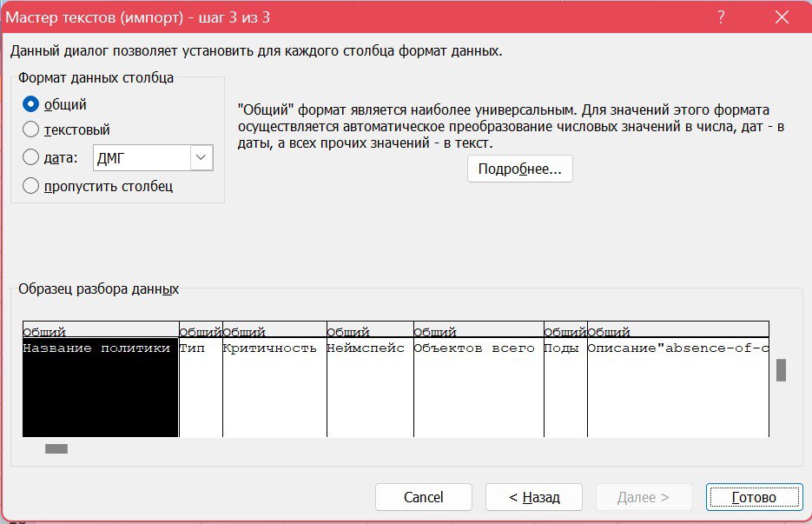Select the "общий" format radio button
Screen dimensions: 812x524
point(30,103)
